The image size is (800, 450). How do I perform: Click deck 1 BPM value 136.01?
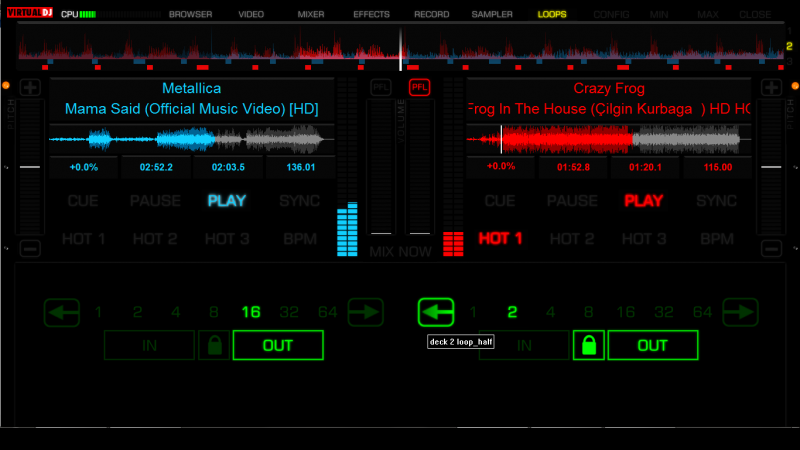click(x=301, y=167)
